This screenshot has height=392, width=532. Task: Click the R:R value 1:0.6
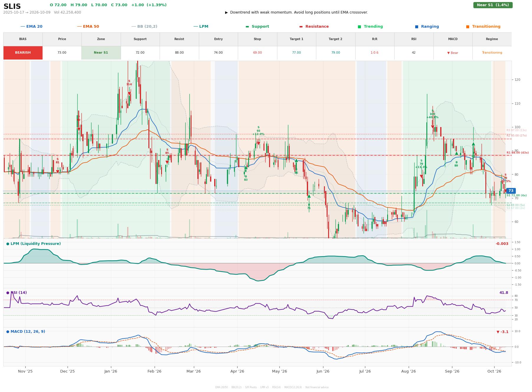pos(375,53)
